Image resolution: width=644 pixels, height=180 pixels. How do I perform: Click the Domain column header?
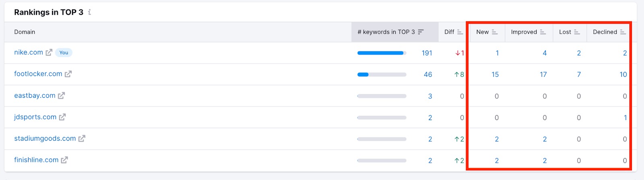25,32
